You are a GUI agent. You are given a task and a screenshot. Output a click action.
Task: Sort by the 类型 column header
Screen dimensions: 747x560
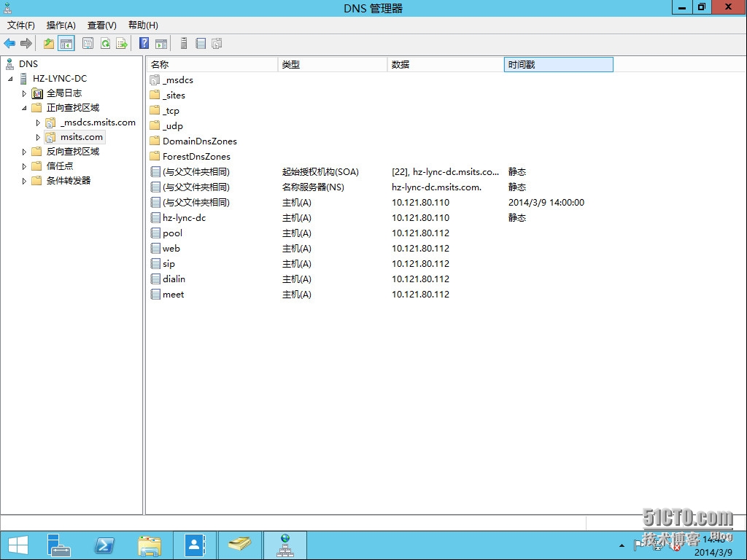tap(333, 65)
